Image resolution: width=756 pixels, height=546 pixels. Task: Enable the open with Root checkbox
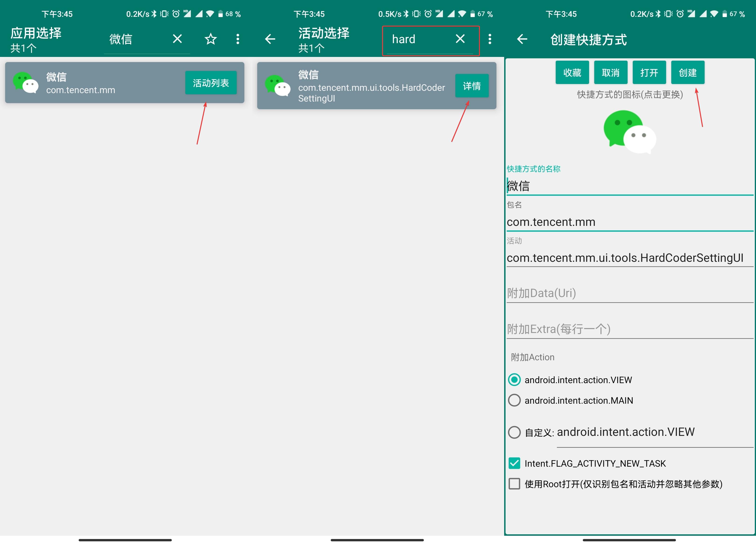514,484
